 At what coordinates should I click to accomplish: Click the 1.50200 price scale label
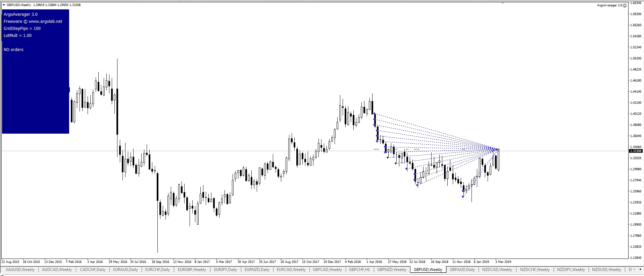tap(636, 58)
